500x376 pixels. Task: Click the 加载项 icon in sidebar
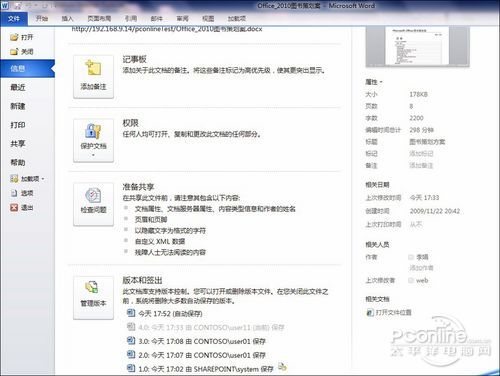click(14, 179)
